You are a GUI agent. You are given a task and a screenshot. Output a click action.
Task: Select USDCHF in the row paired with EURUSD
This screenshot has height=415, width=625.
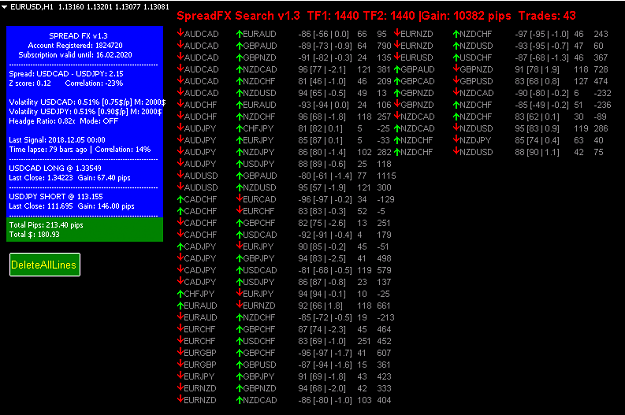(x=476, y=58)
